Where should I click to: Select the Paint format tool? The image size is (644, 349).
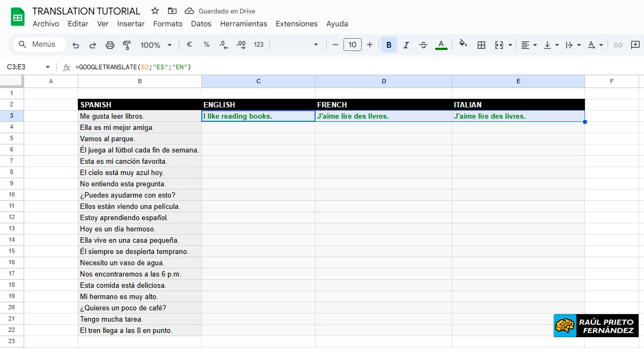(127, 45)
